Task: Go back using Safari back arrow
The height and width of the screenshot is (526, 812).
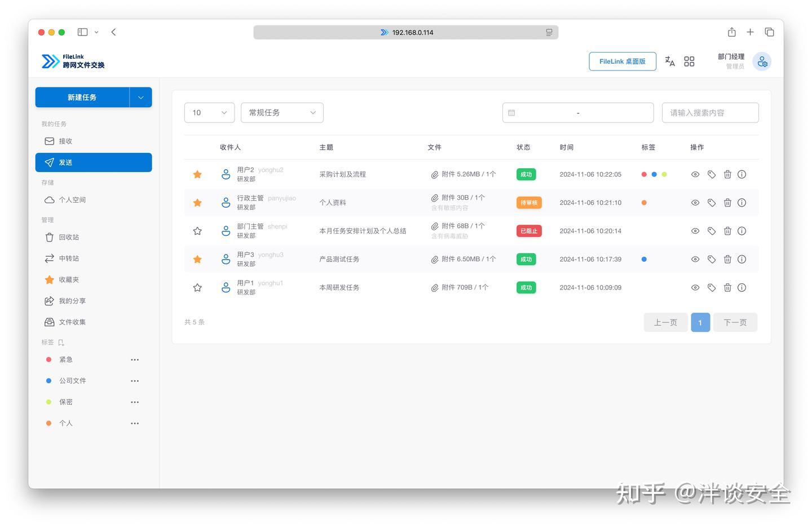Action: 113,32
